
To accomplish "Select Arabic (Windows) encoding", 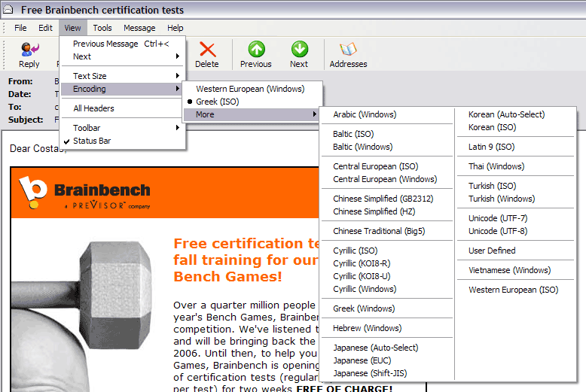I will coord(387,114).
